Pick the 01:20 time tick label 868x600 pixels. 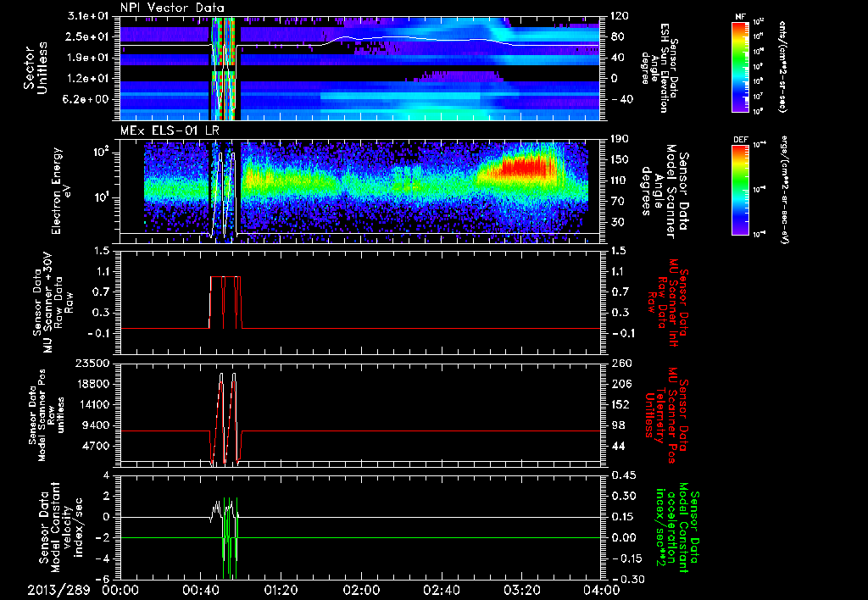pyautogui.click(x=281, y=590)
